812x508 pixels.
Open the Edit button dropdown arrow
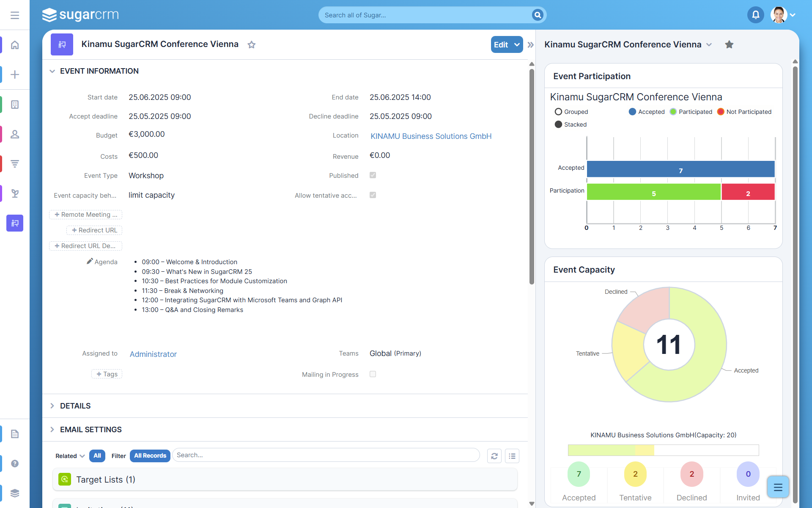point(517,45)
